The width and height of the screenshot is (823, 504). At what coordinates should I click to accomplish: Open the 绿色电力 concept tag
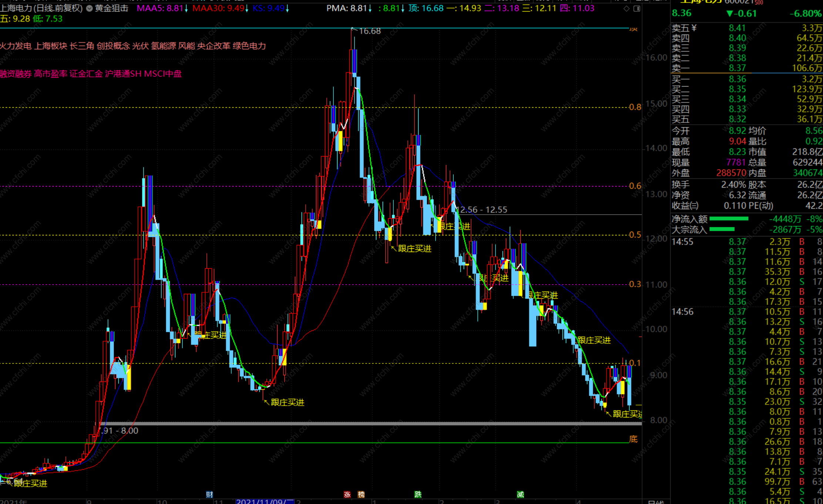coord(249,46)
